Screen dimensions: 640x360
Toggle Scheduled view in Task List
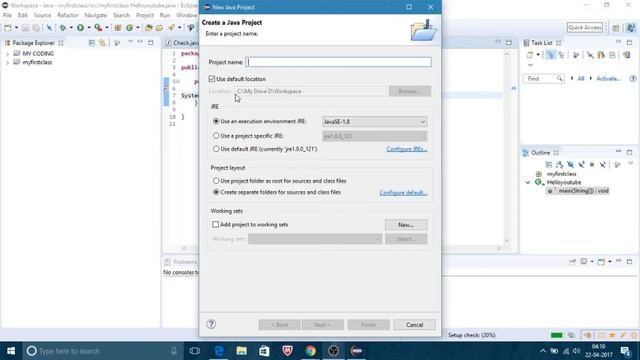562,55
